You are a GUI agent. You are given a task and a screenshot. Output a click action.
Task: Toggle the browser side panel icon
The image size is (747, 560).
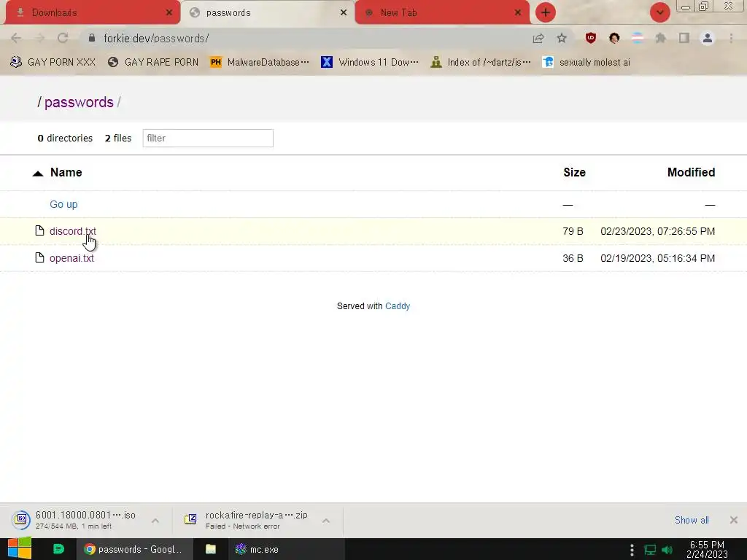pos(684,38)
